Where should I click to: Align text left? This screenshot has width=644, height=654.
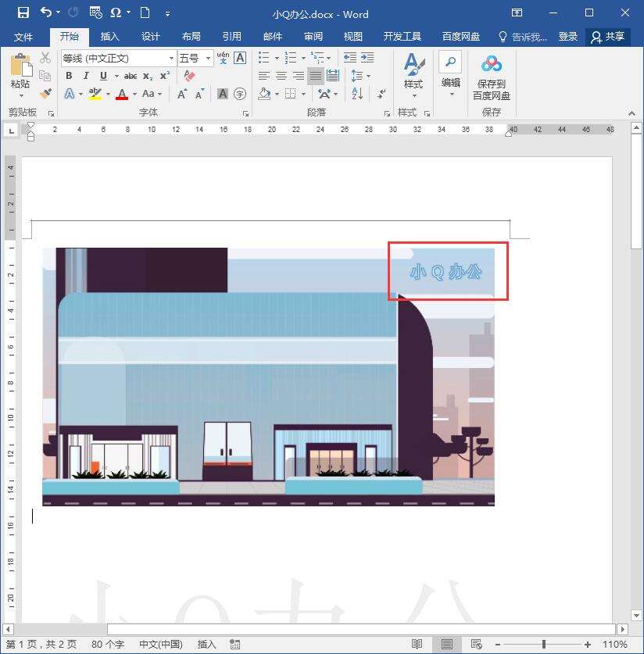click(263, 76)
